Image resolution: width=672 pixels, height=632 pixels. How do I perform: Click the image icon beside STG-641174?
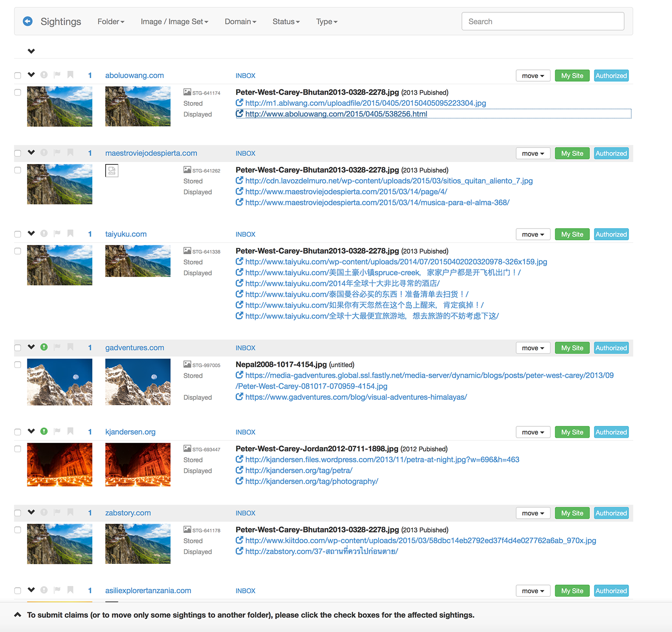coord(187,92)
